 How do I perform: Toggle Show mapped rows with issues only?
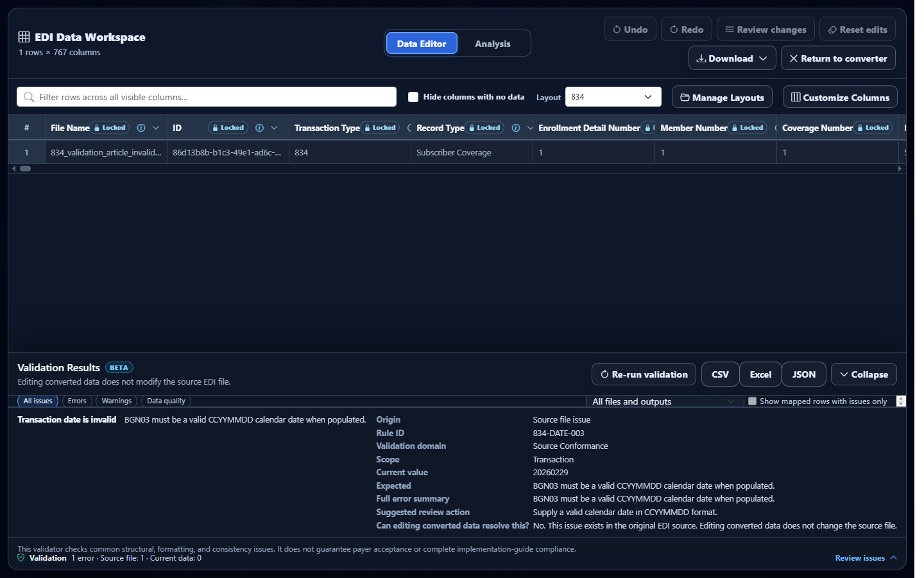pos(752,401)
